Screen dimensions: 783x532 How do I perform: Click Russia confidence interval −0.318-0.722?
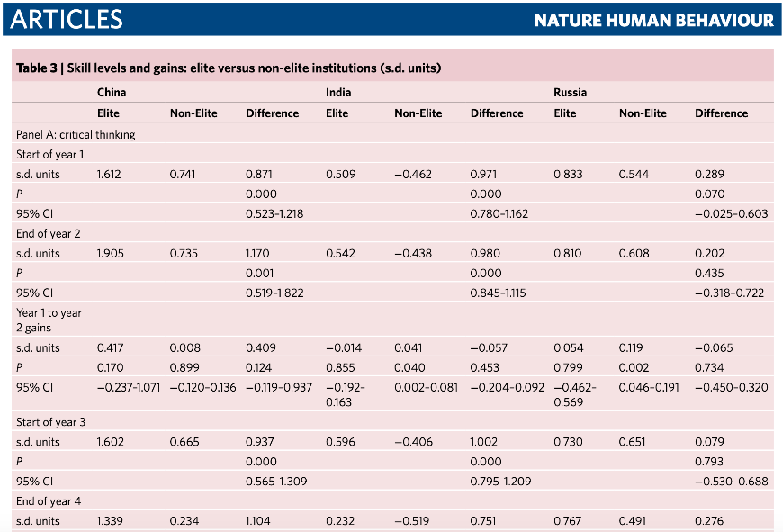point(730,293)
